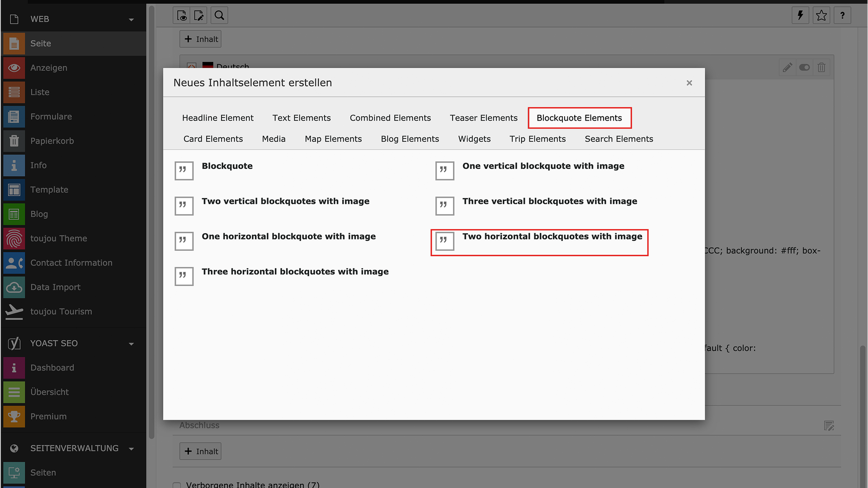Click the search magnifier toolbar icon
This screenshot has height=488, width=868.
point(219,15)
